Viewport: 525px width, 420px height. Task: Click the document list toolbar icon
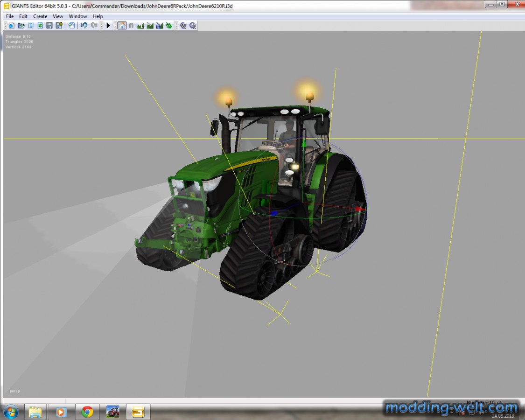31,26
